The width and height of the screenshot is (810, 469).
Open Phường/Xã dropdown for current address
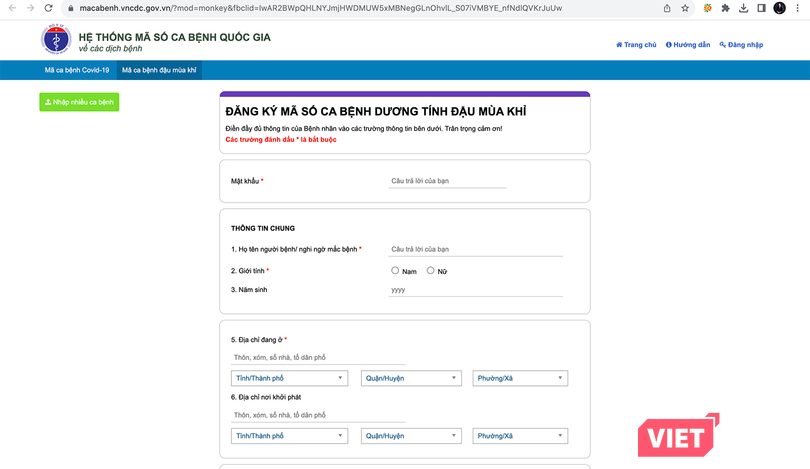pyautogui.click(x=520, y=378)
